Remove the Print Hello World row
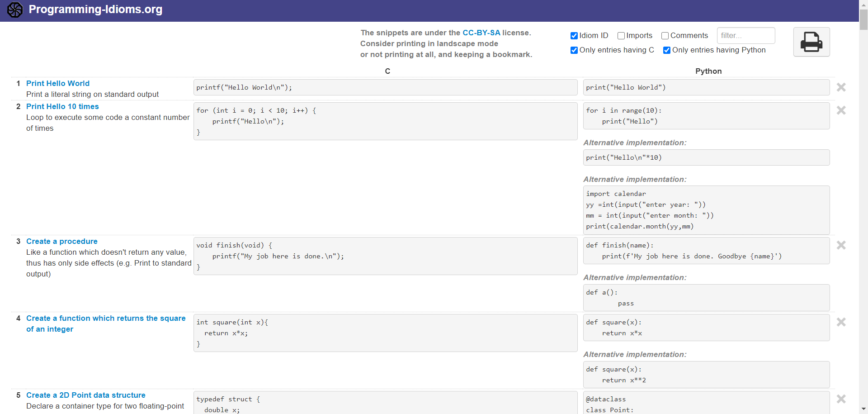This screenshot has height=414, width=868. (x=841, y=87)
